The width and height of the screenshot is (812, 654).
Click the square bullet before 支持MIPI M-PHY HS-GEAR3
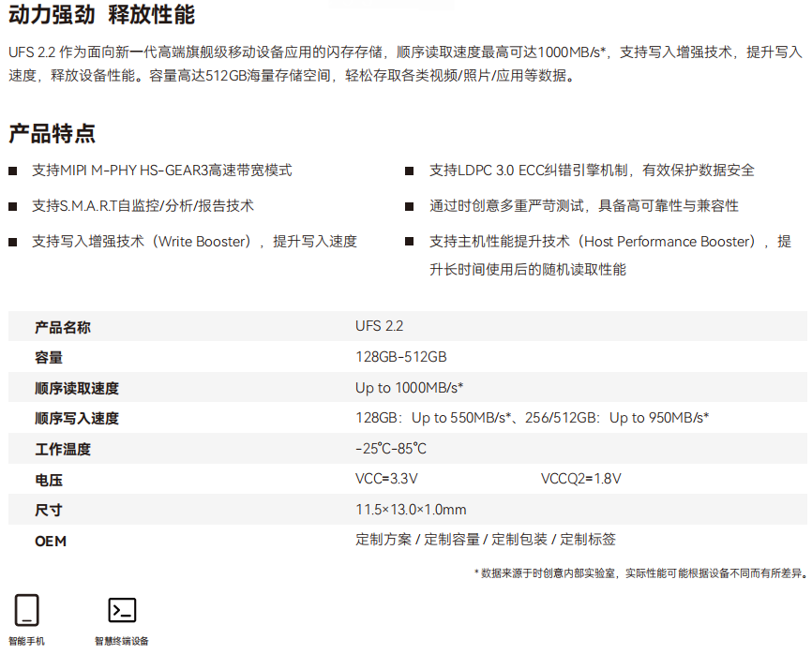[x=13, y=171]
